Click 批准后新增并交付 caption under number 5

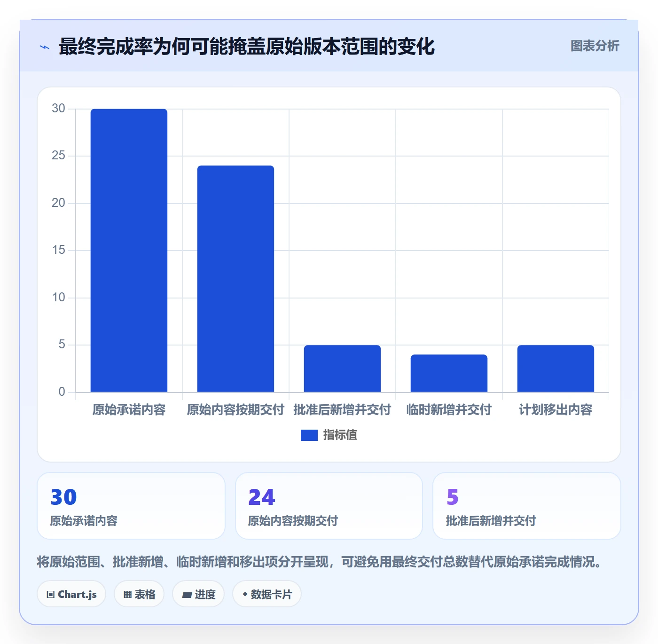click(x=491, y=521)
